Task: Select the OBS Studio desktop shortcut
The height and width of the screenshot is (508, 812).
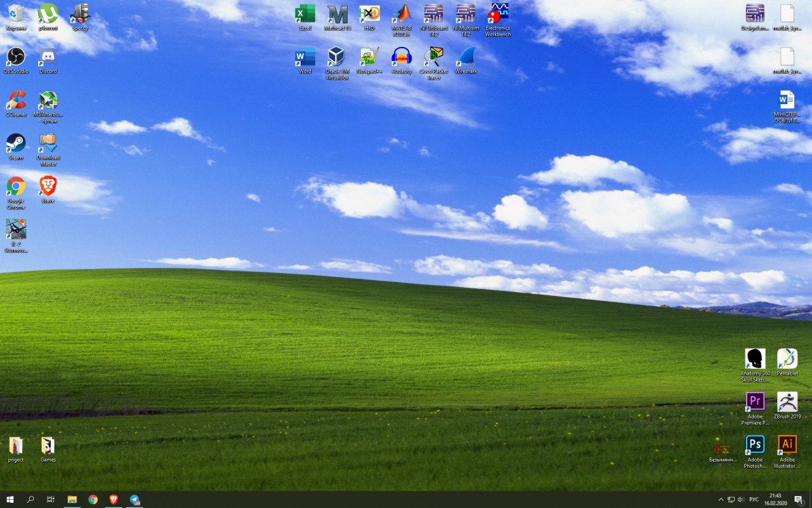Action: pyautogui.click(x=16, y=60)
